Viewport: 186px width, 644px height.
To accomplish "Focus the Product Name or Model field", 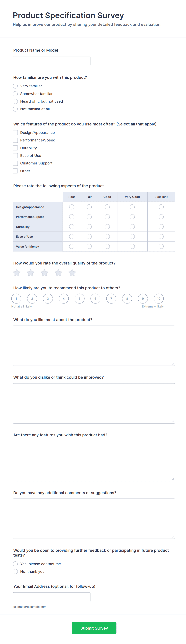I will point(52,61).
